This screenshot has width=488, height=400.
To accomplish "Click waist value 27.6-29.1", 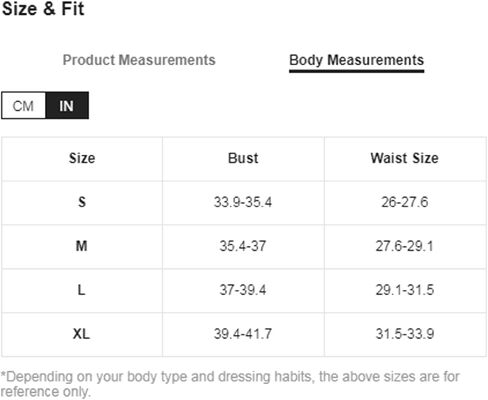I will click(405, 246).
